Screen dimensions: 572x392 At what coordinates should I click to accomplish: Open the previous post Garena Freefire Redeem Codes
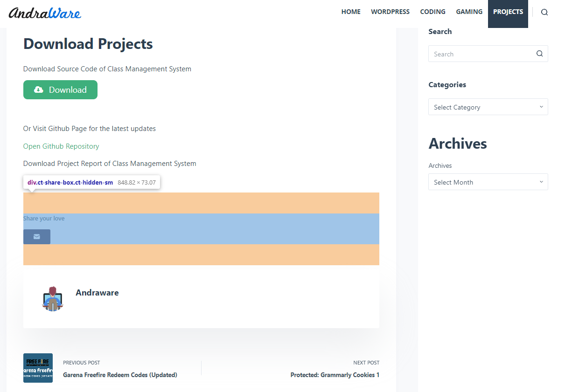(120, 375)
